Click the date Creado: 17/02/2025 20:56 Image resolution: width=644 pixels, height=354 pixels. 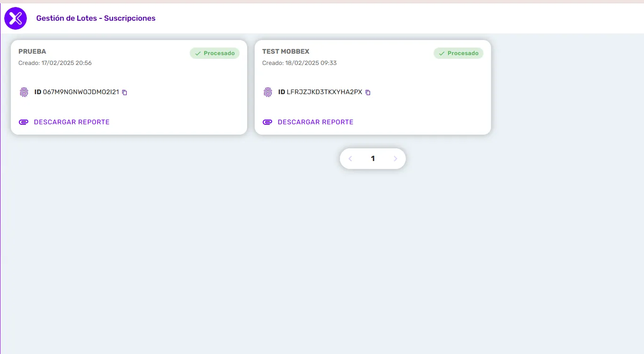tap(55, 63)
